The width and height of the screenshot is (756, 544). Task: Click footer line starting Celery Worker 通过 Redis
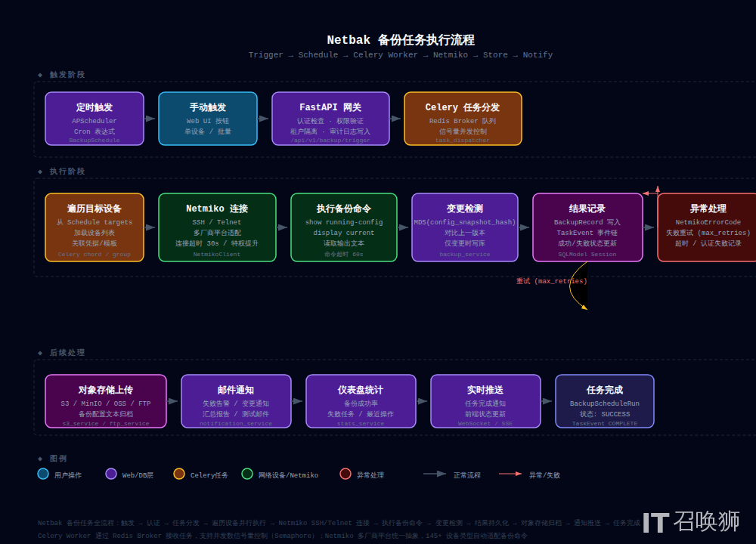click(x=283, y=536)
